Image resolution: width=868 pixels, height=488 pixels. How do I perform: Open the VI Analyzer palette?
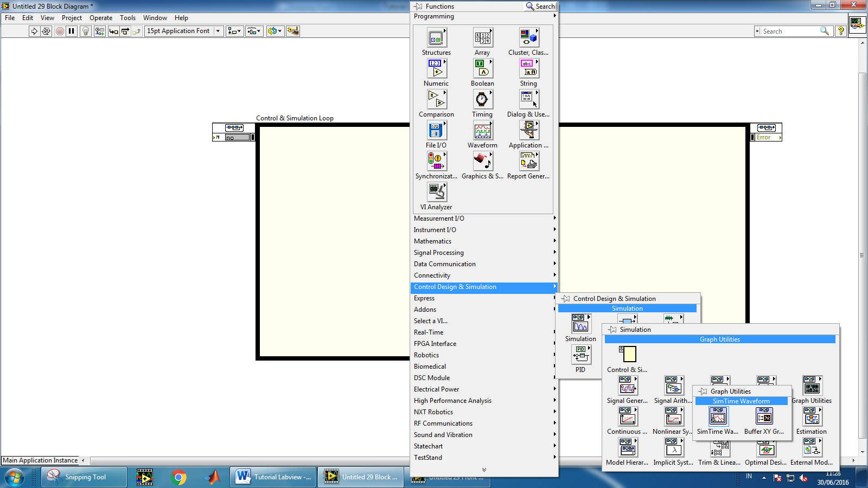tap(436, 192)
